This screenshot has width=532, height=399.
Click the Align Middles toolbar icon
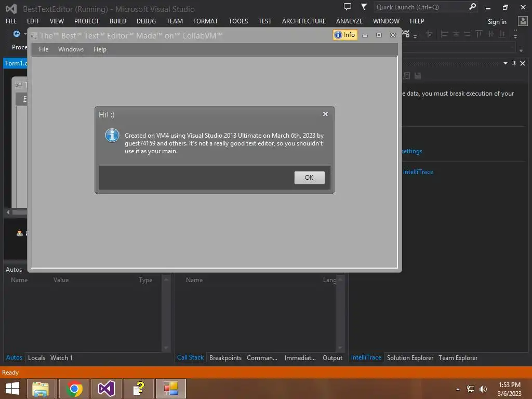tap(490, 34)
